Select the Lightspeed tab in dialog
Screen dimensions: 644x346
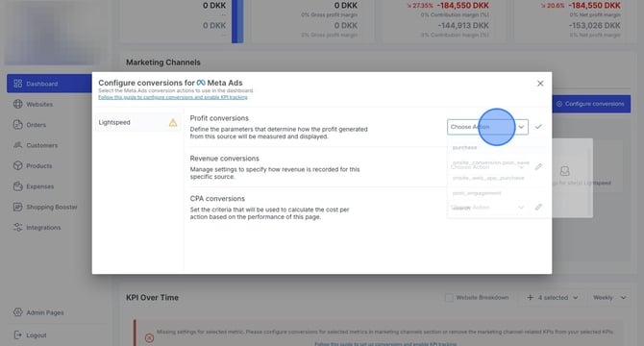coord(137,122)
